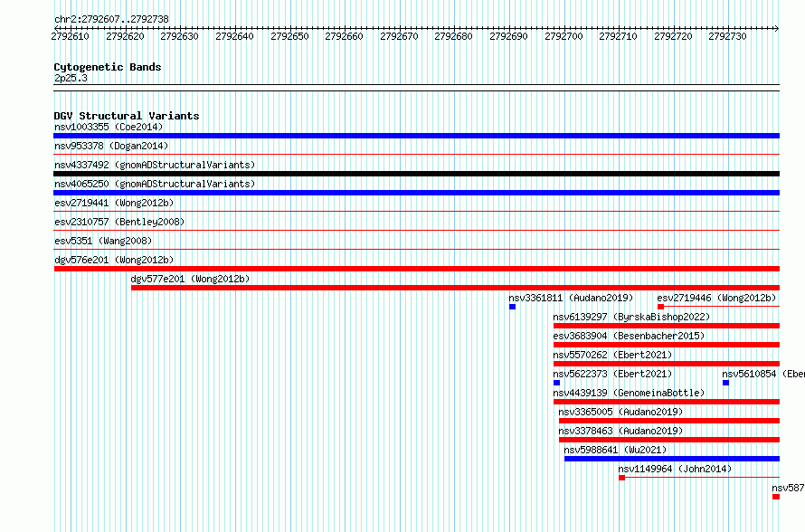The height and width of the screenshot is (532, 805).
Task: Select nsv3378463 (Audano2019) variant
Action: pyautogui.click(x=620, y=431)
